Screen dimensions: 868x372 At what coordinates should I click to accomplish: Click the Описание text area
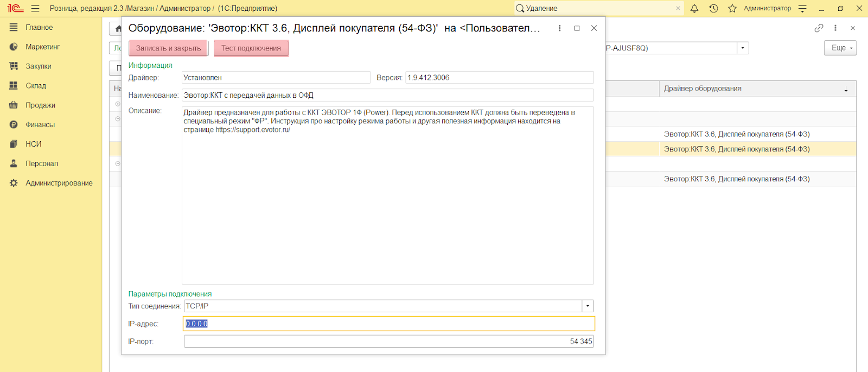click(x=388, y=196)
